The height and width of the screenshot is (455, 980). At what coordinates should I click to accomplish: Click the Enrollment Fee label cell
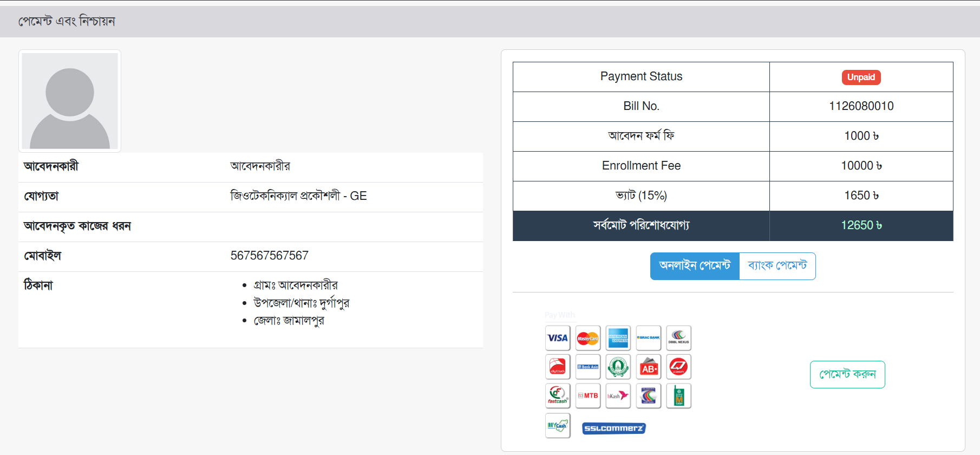[641, 166]
